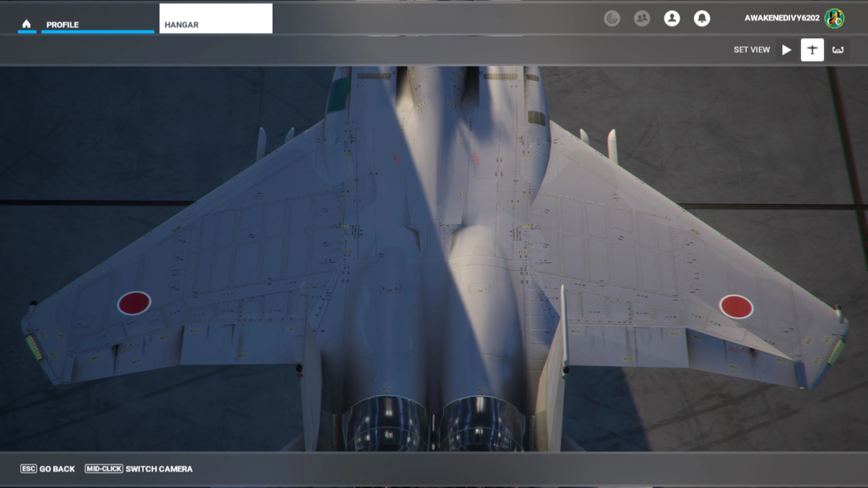Image resolution: width=868 pixels, height=488 pixels.
Task: Select the aircraft exterior view icon
Action: point(812,50)
